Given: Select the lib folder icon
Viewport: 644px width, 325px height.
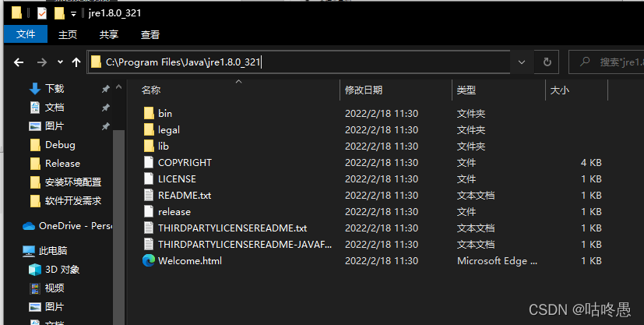Looking at the screenshot, I should [x=149, y=147].
